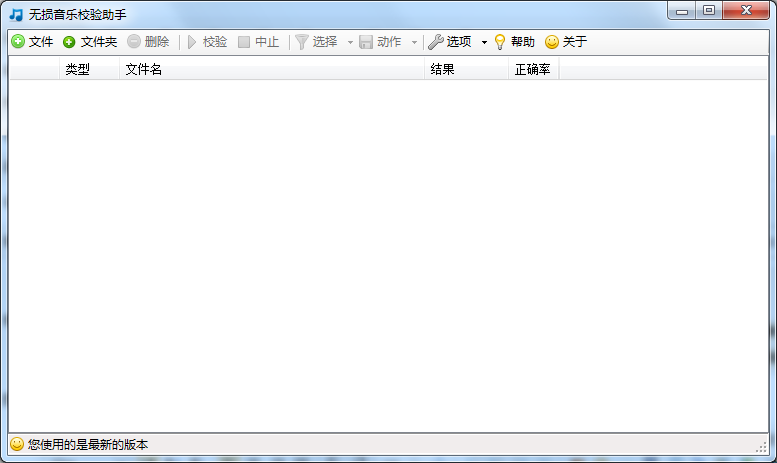Add a folder with the 文件夹 button

pos(90,42)
